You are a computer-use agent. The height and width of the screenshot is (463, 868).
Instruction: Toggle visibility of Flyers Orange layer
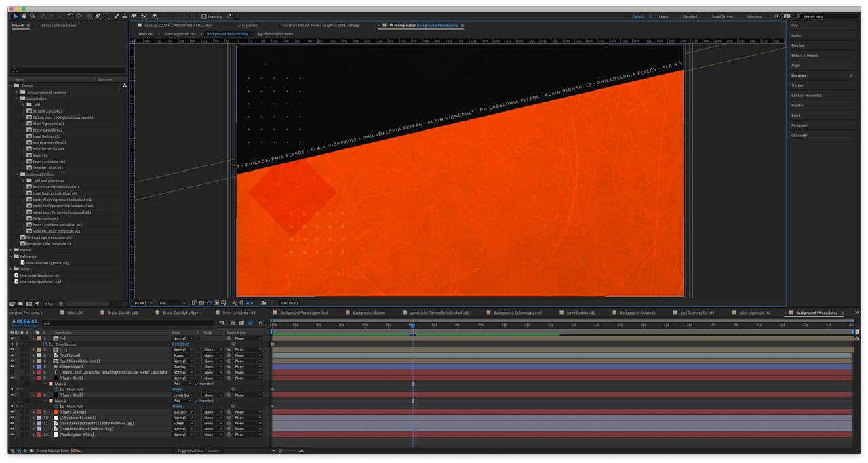point(12,412)
